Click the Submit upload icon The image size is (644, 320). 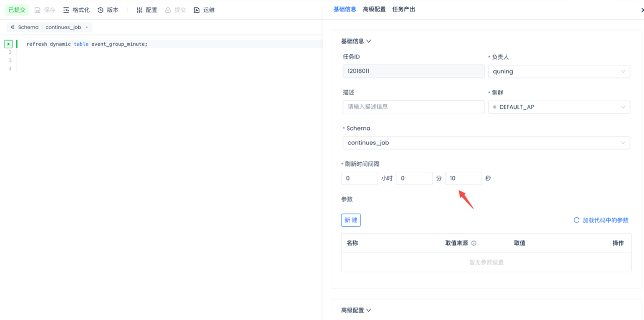click(x=168, y=10)
